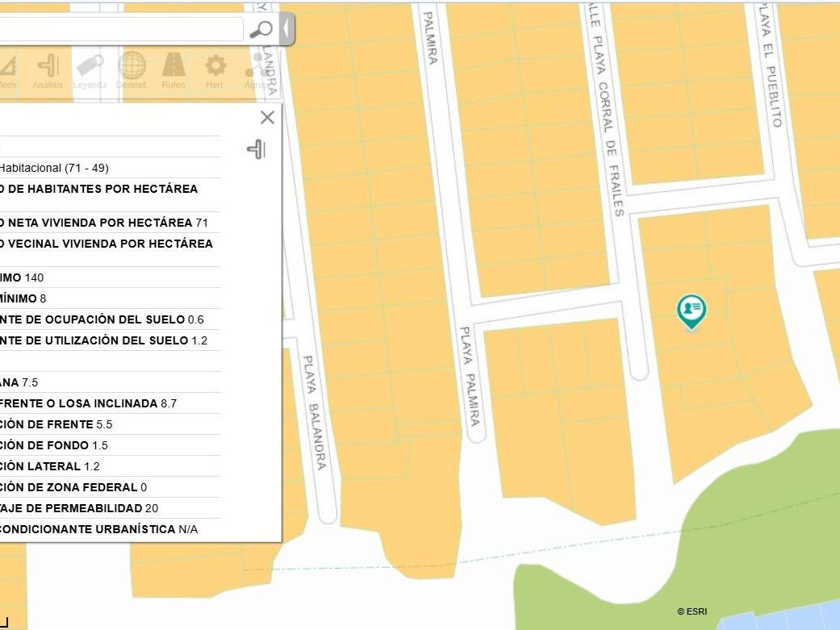Viewport: 840px width, 630px height.
Task: Close the zoning information popup
Action: (x=267, y=118)
